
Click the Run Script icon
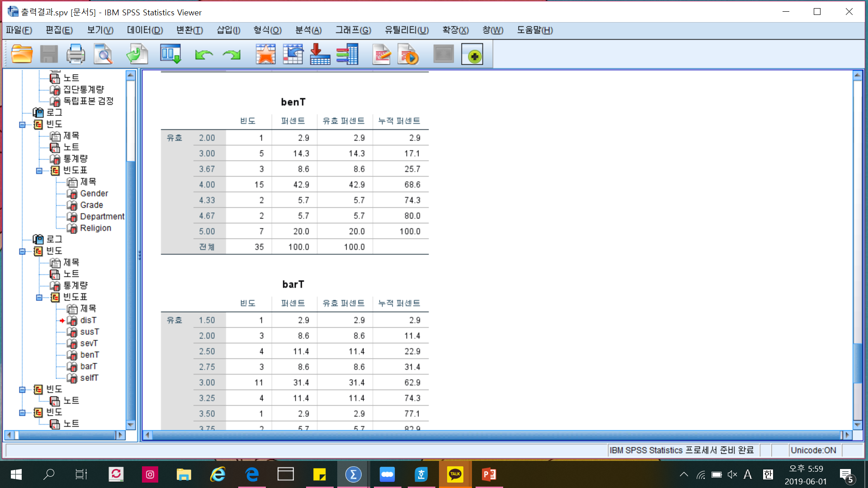pyautogui.click(x=408, y=54)
